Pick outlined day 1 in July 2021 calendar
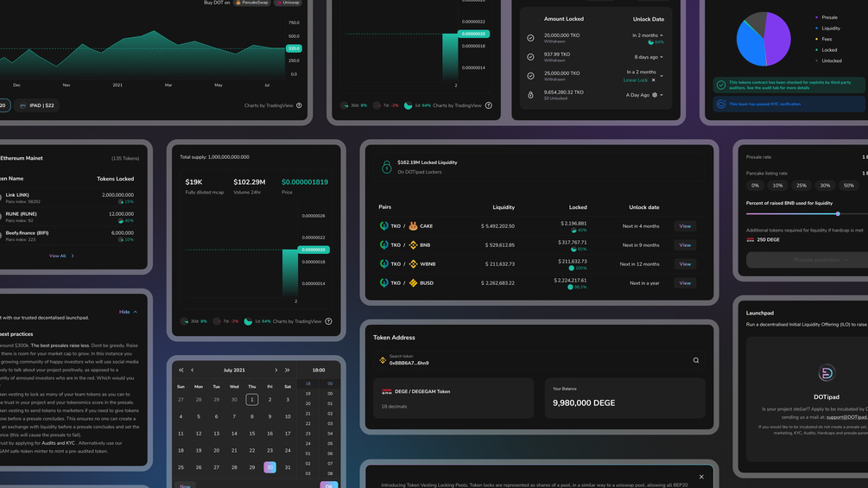The width and height of the screenshot is (868, 488). [252, 400]
